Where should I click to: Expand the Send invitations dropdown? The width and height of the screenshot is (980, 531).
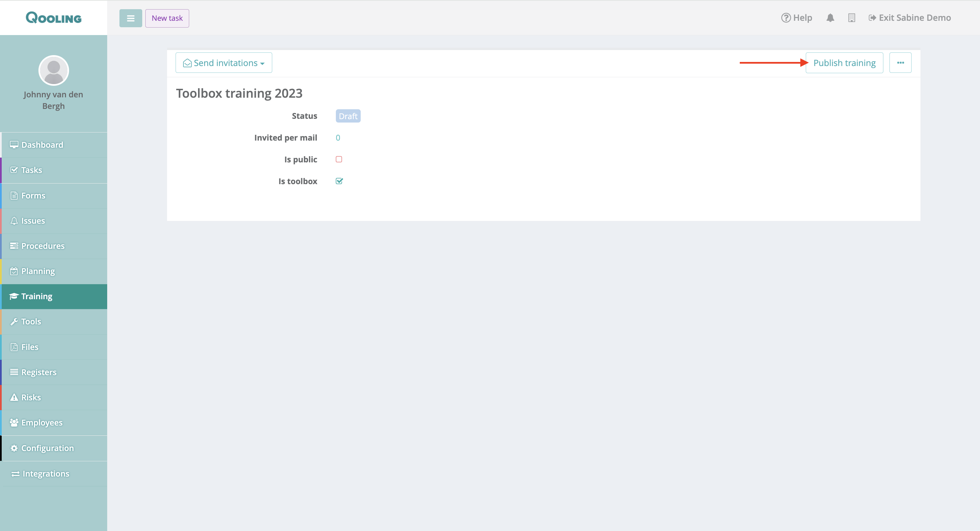224,63
